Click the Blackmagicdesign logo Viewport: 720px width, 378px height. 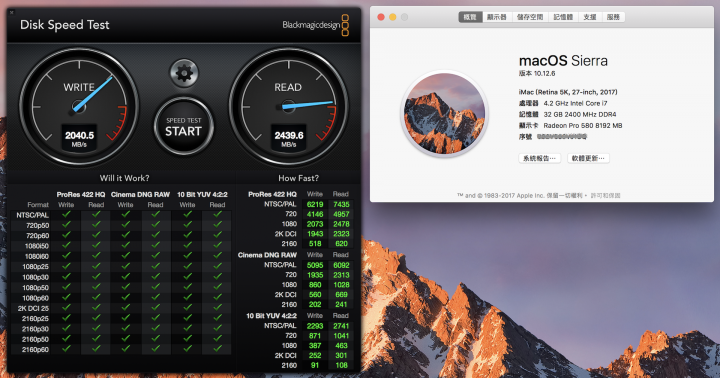tap(315, 25)
